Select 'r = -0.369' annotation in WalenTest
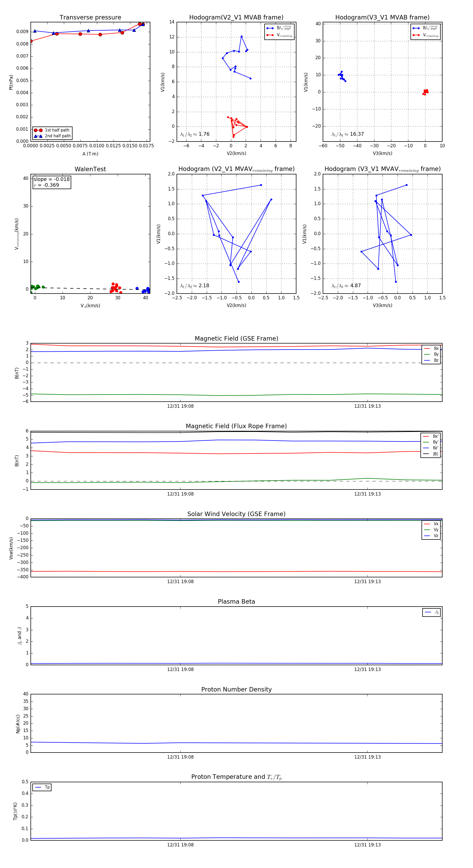The width and height of the screenshot is (473, 868). click(x=46, y=185)
